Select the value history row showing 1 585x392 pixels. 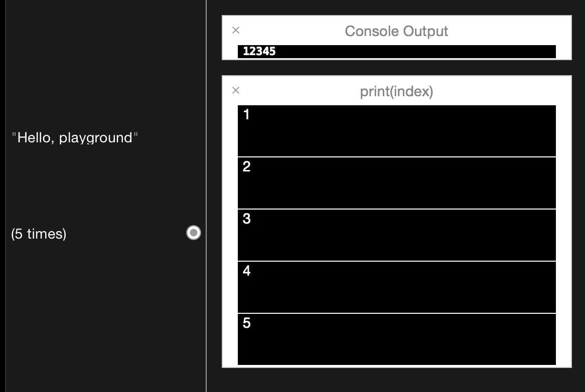[396, 131]
